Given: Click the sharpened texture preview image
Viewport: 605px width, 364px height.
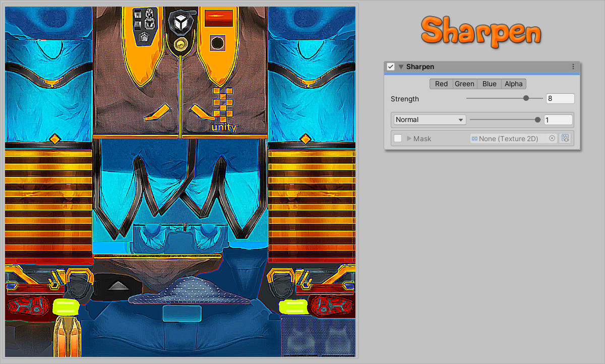Looking at the screenshot, I should pyautogui.click(x=180, y=181).
